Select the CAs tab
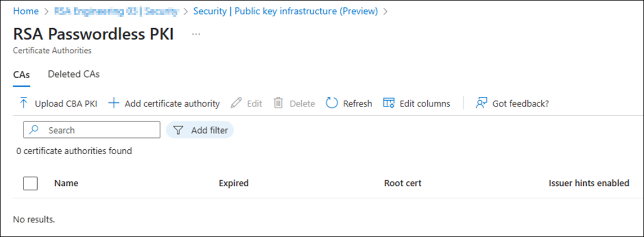644x237 pixels. 21,75
